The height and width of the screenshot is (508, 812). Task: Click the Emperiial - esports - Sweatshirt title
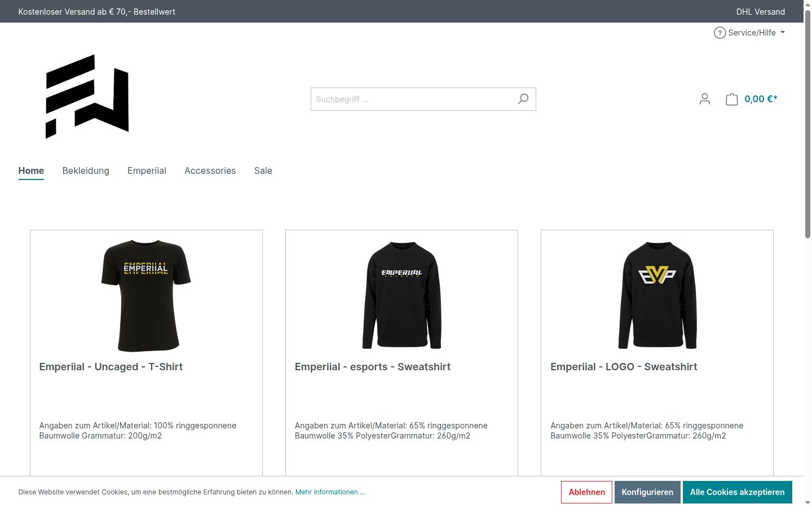tap(373, 367)
